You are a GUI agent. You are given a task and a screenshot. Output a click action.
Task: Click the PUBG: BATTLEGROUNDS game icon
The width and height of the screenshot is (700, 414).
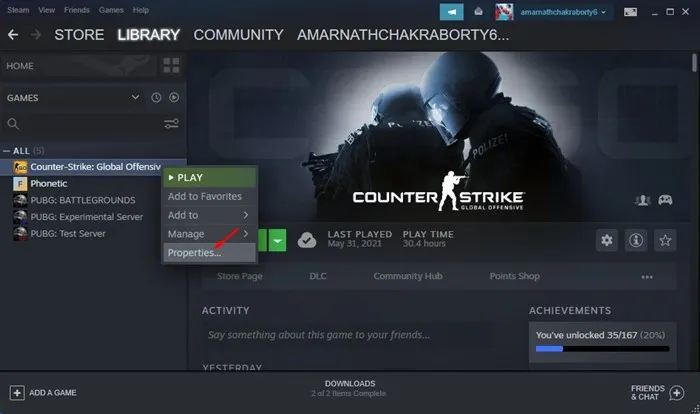[20, 200]
